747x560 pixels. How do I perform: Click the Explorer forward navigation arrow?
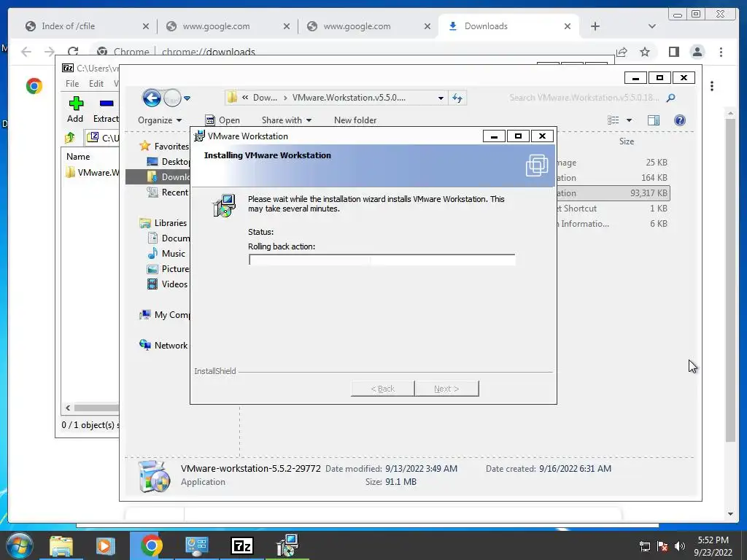click(x=172, y=98)
